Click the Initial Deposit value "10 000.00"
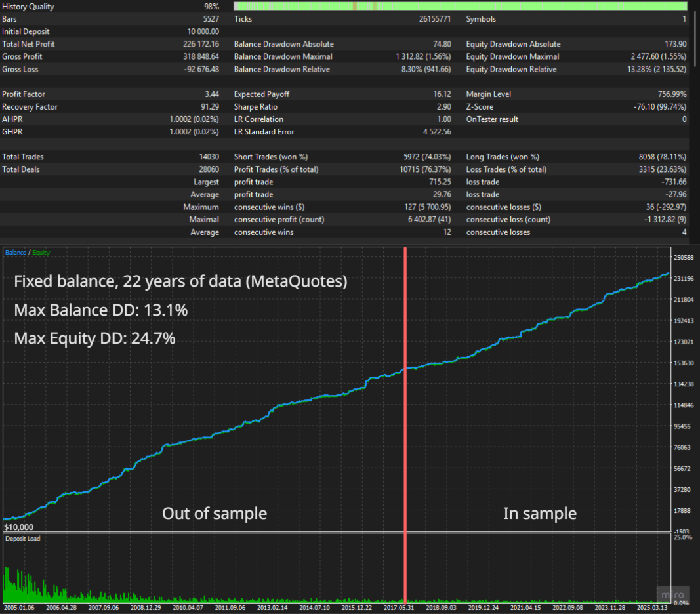This screenshot has height=614, width=700. [x=203, y=31]
